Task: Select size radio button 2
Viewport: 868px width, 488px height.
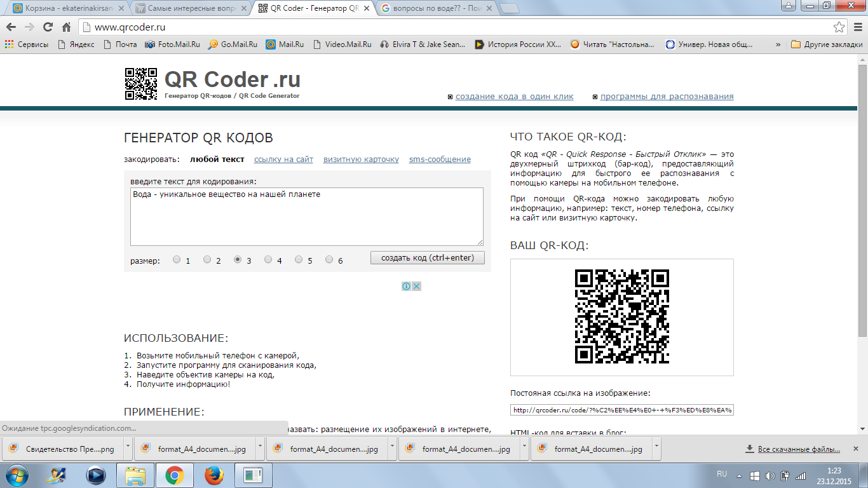Action: coord(207,260)
